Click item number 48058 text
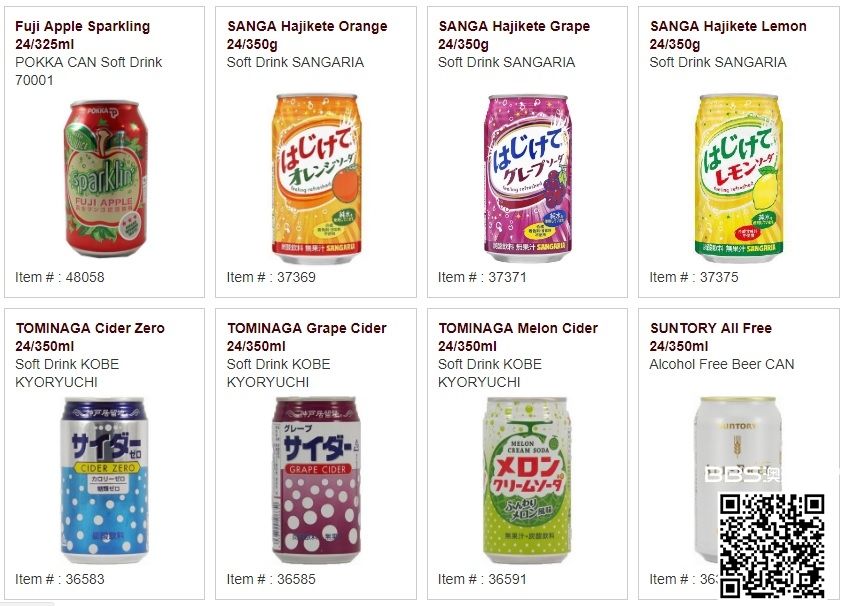 click(60, 277)
